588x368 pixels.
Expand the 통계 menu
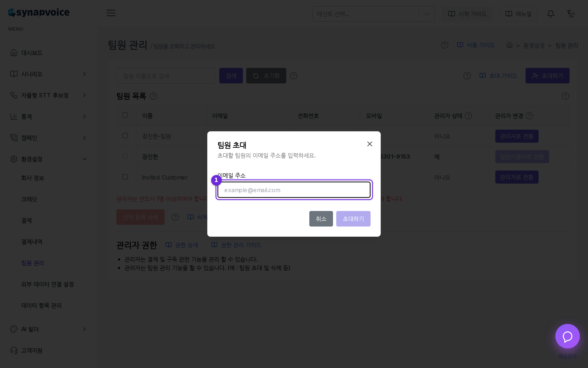(x=49, y=117)
